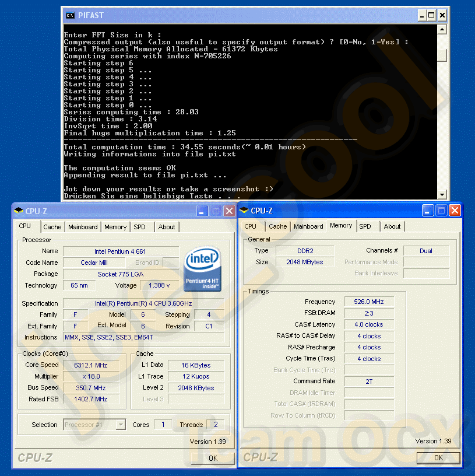Screen dimensions: 475x476
Task: Minimize the right CPU-Z Memory window
Action: pos(428,211)
